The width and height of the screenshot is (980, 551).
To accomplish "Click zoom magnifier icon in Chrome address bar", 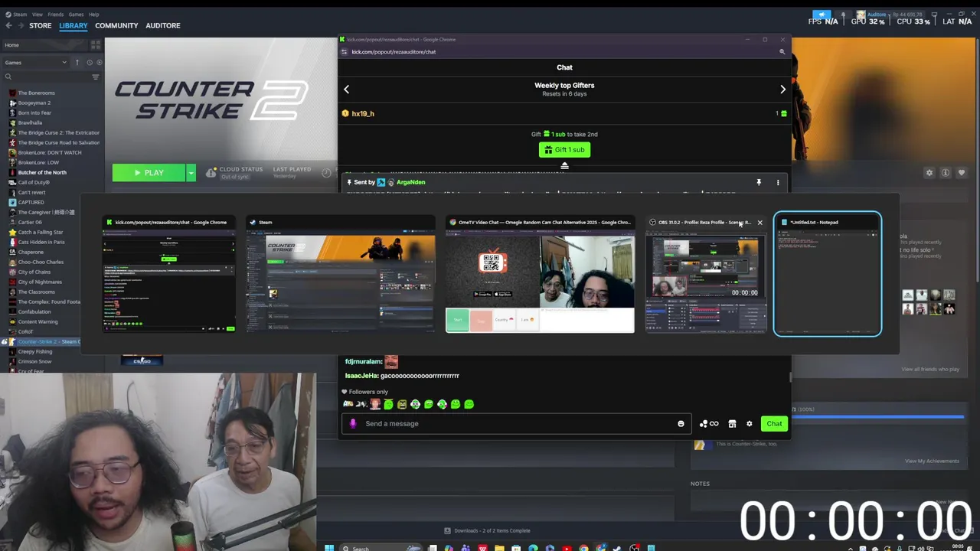I will click(x=782, y=51).
